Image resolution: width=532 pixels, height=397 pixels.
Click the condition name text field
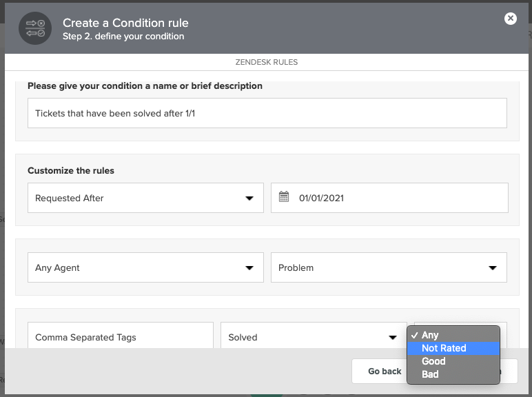tap(267, 113)
